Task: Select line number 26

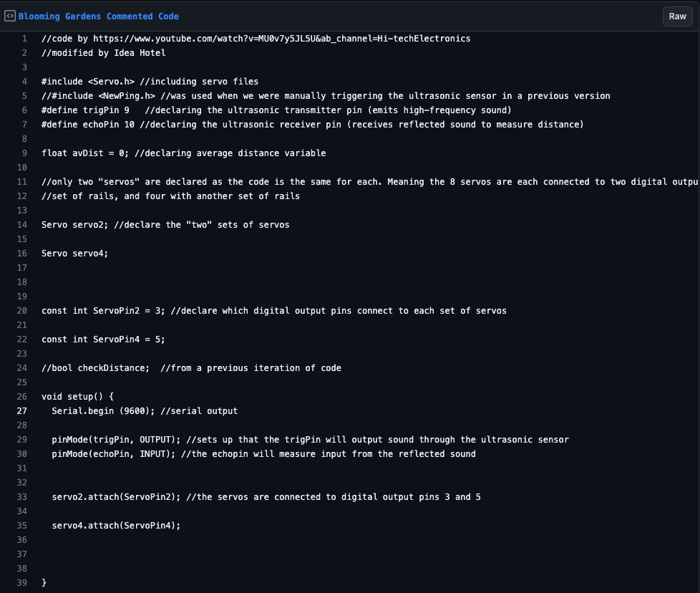Action: point(22,397)
